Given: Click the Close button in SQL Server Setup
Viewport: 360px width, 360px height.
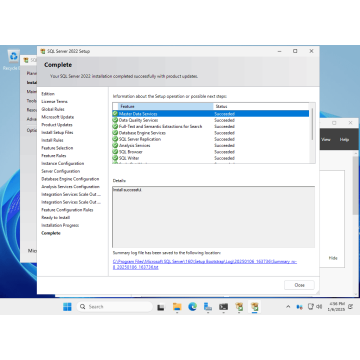Looking at the screenshot, I should pos(299,285).
